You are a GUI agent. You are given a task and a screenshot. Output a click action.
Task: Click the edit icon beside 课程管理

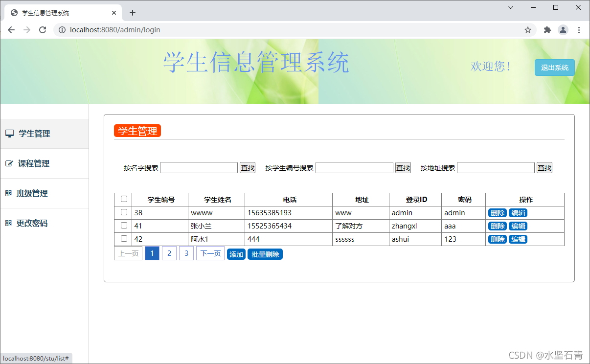[9, 163]
